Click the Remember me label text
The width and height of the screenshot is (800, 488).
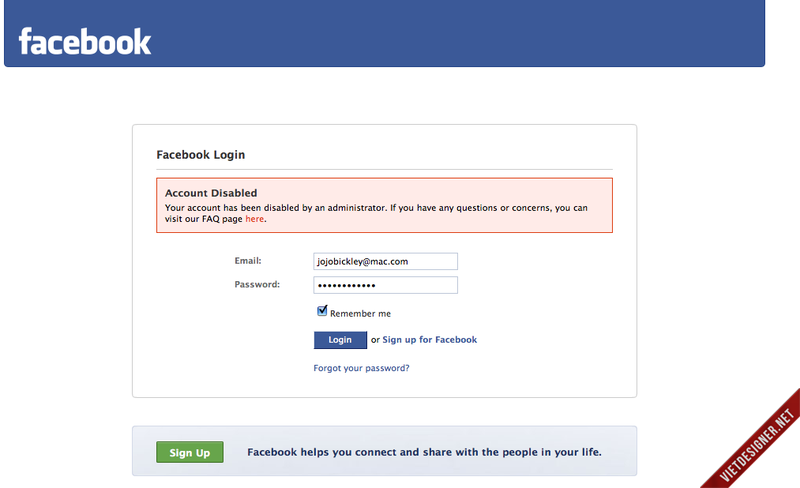tap(360, 314)
